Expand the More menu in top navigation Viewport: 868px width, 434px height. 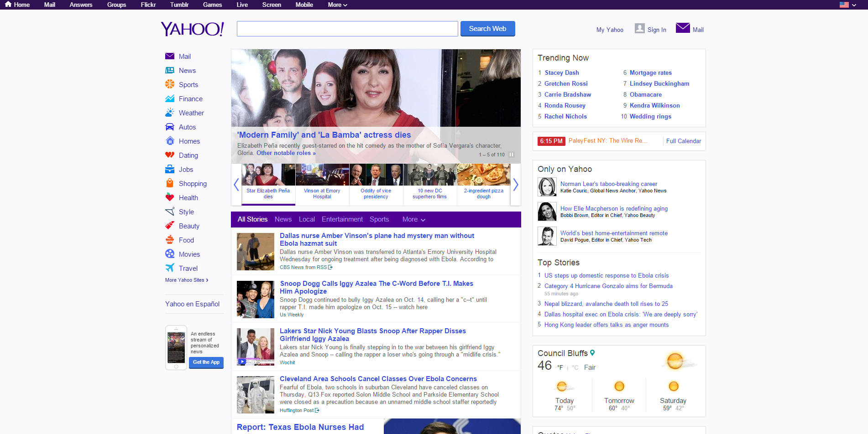click(x=337, y=5)
